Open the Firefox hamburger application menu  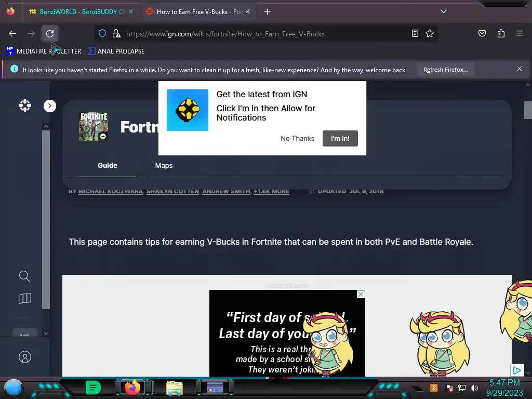click(519, 33)
